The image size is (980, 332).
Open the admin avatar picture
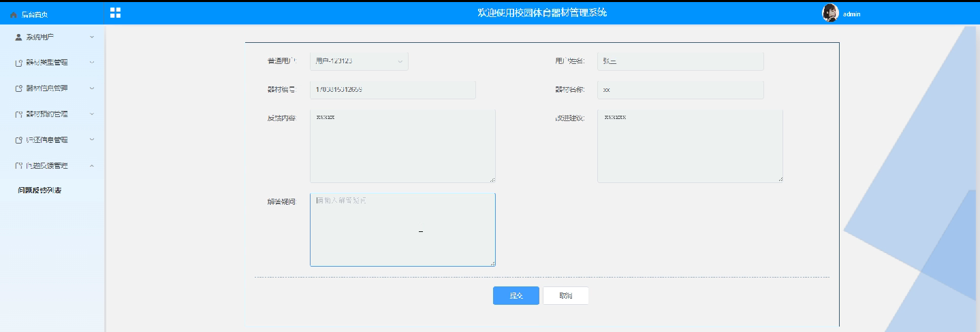(830, 13)
